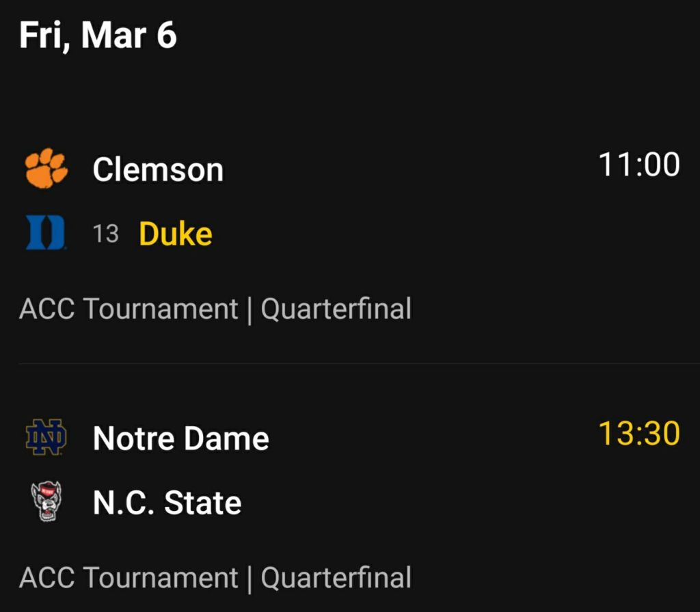Click the divider line between the games
This screenshot has height=612, width=700.
358,363
